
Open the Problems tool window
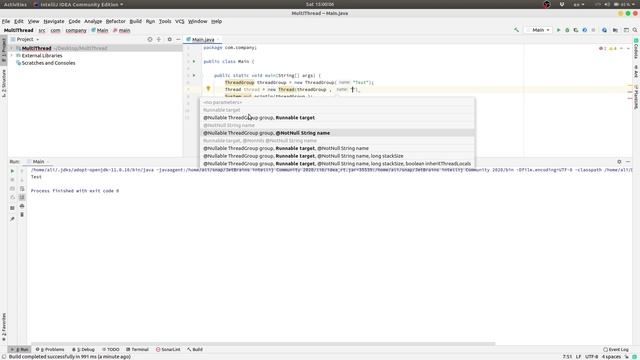click(50, 349)
